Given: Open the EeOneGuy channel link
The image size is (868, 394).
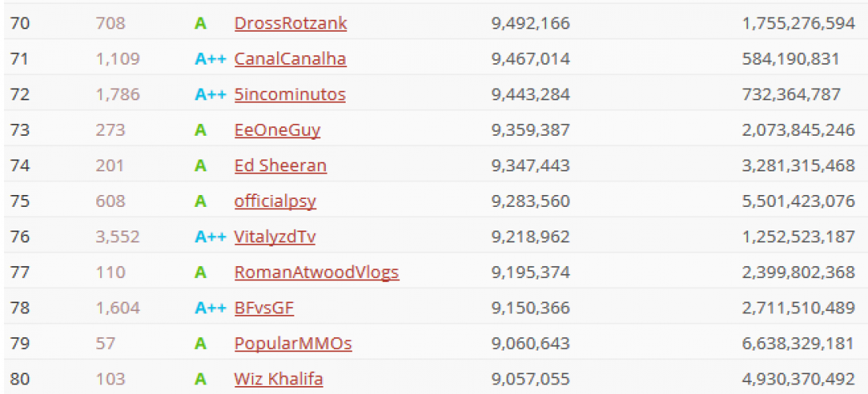Looking at the screenshot, I should pos(277,130).
